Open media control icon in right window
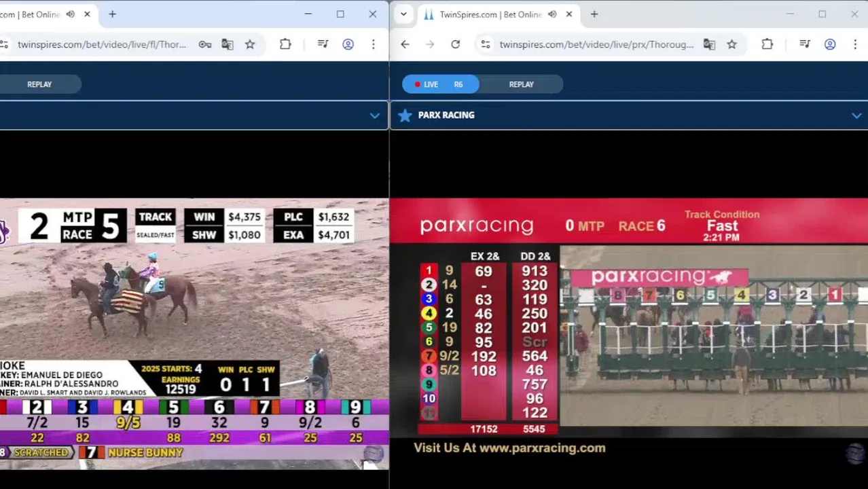 click(x=805, y=44)
